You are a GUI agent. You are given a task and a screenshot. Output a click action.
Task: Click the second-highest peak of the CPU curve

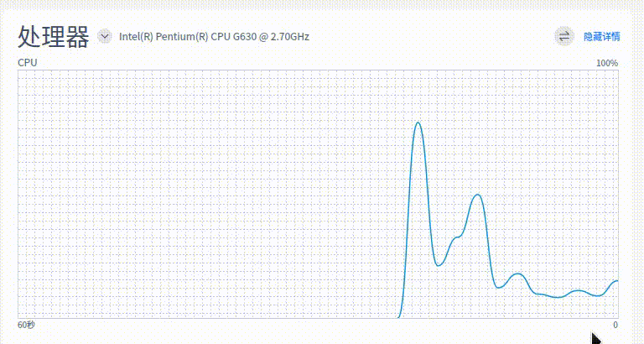[478, 195]
